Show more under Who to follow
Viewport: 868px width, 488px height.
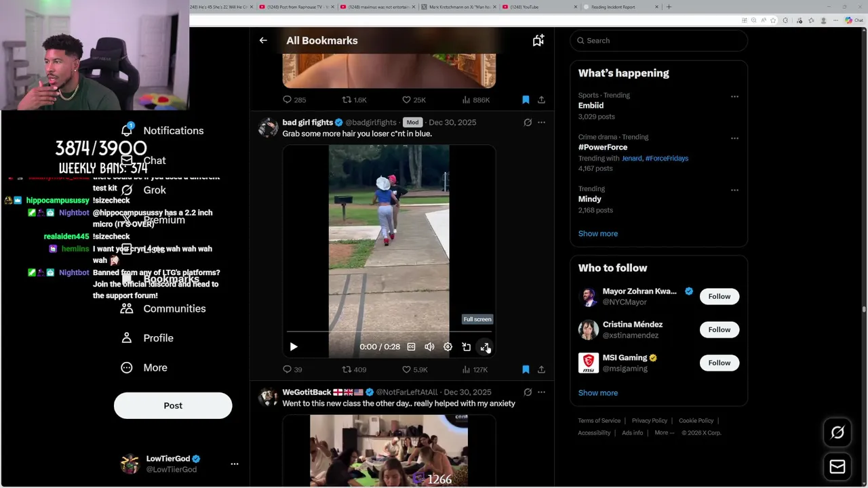pos(598,393)
